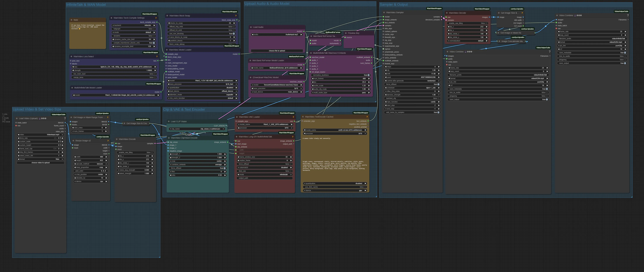Click help icon on Resize Image v2 node
644x272 pixels.
pos(108,141)
